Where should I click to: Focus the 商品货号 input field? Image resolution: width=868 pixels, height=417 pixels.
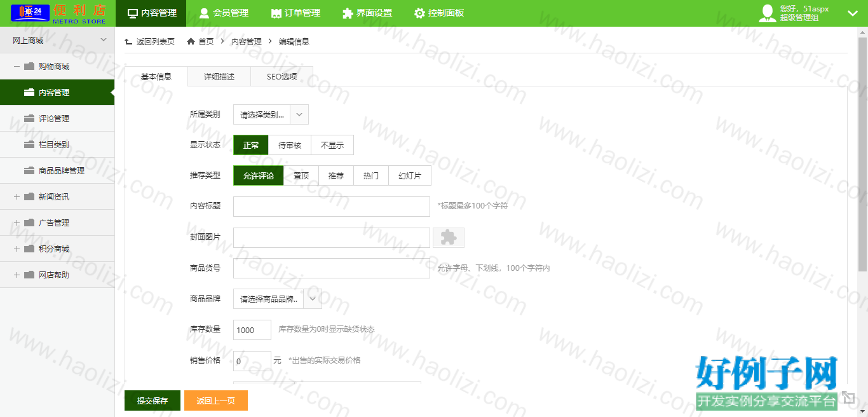[x=332, y=268]
